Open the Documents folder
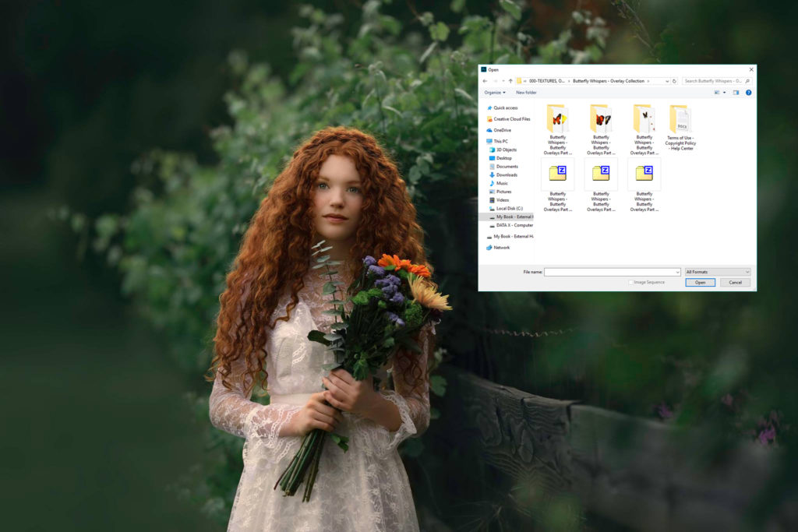The width and height of the screenshot is (798, 532). click(504, 167)
